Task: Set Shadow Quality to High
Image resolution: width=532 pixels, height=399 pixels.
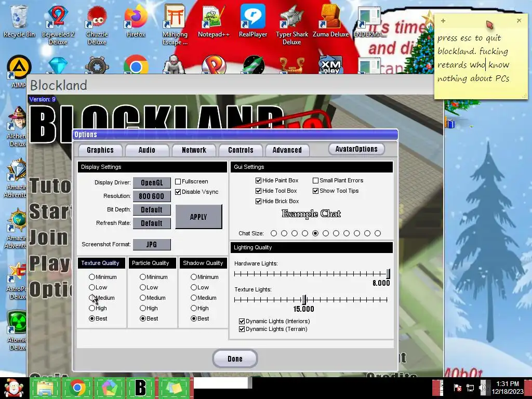Action: [194, 309]
